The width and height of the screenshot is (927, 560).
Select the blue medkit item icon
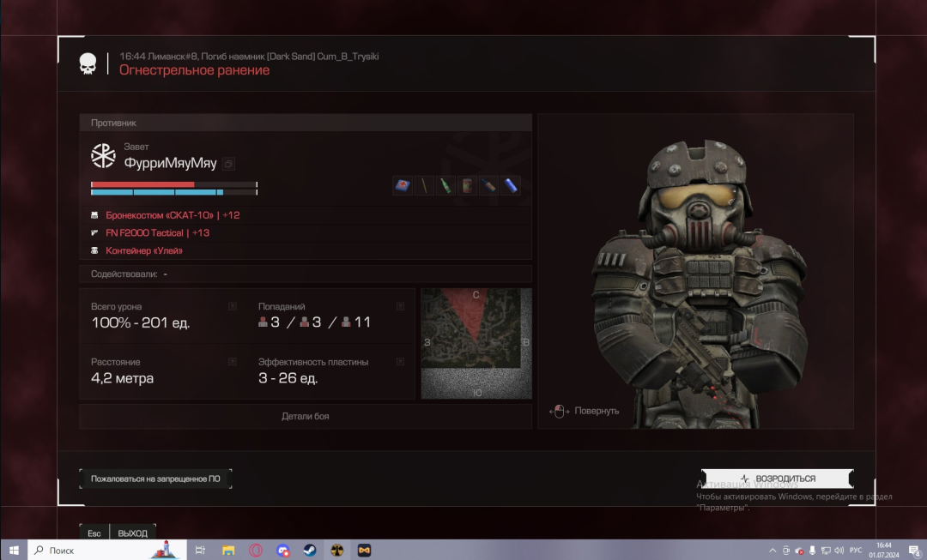[x=403, y=185]
